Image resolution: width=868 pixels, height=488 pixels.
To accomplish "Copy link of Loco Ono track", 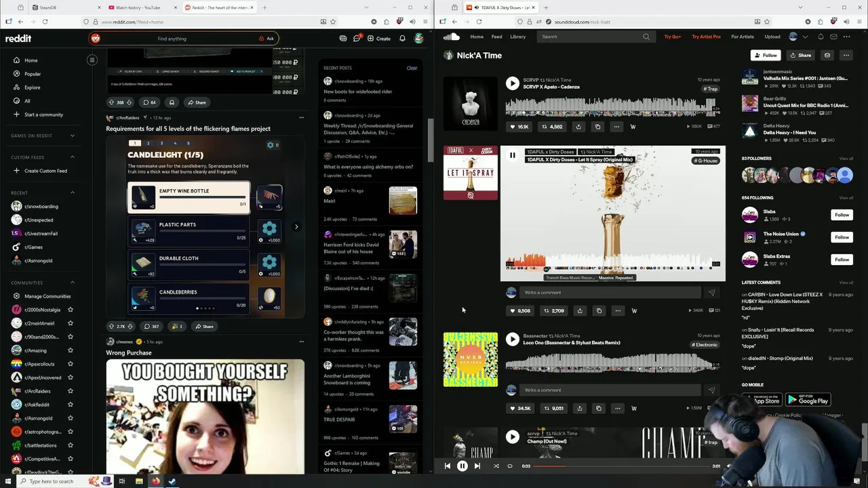I will 599,408.
